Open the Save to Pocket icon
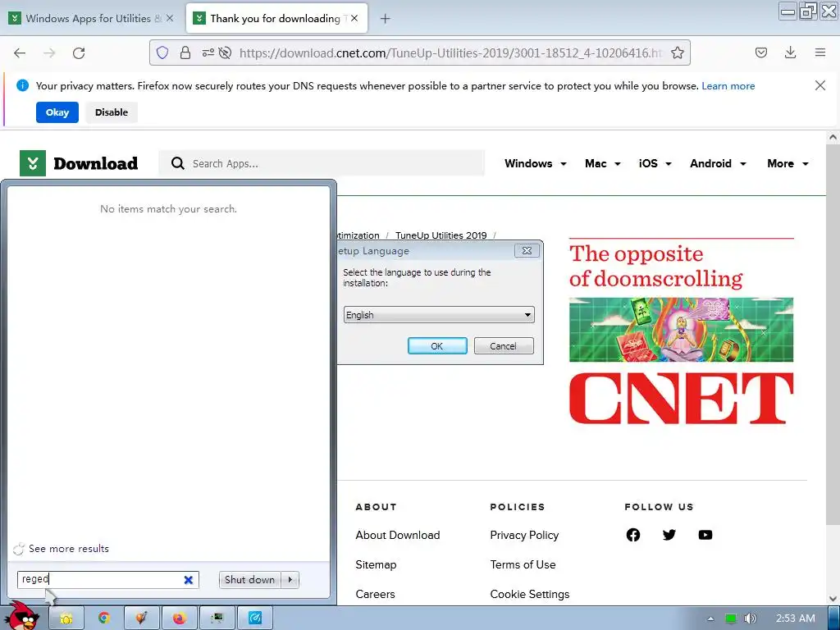Image resolution: width=840 pixels, height=630 pixels. point(760,52)
